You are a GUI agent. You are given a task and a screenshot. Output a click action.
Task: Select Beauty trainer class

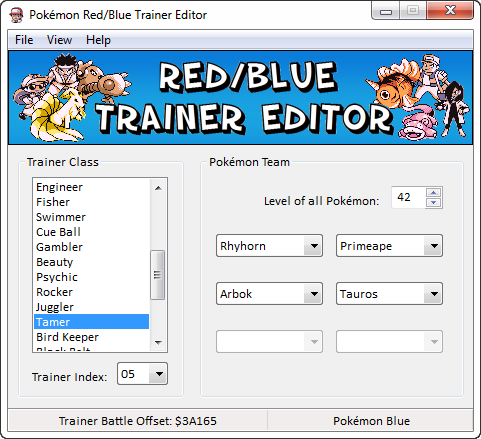(x=91, y=262)
